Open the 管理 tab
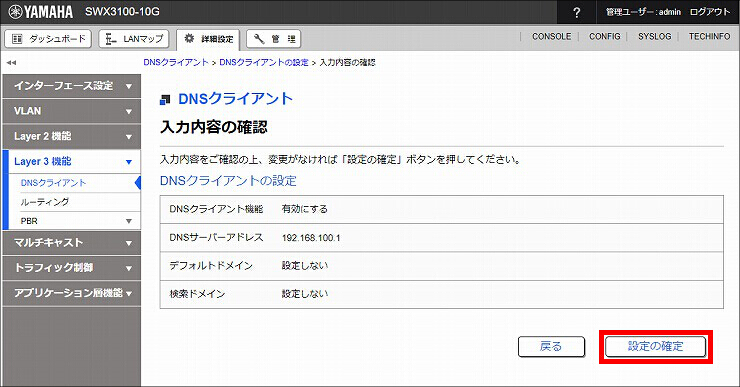Image resolution: width=740 pixels, height=387 pixels. pyautogui.click(x=273, y=39)
